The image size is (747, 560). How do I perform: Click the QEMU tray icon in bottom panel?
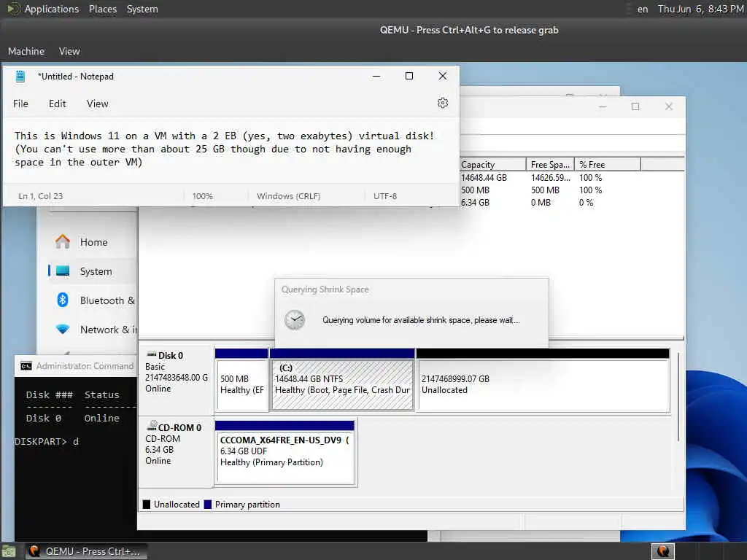pyautogui.click(x=662, y=551)
